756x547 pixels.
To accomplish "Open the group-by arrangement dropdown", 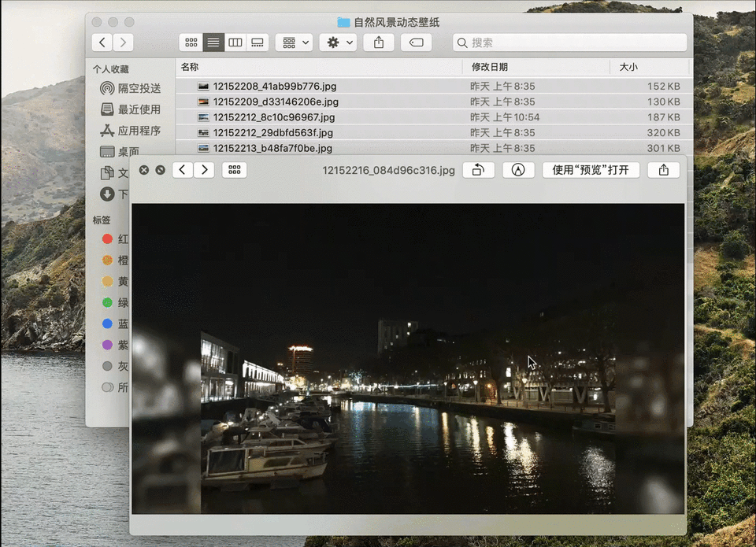I will click(294, 43).
